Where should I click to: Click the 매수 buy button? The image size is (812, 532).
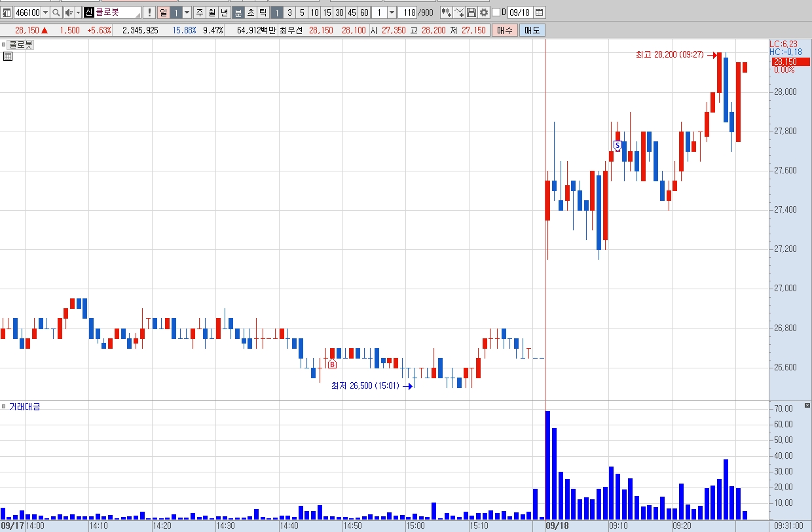point(505,30)
